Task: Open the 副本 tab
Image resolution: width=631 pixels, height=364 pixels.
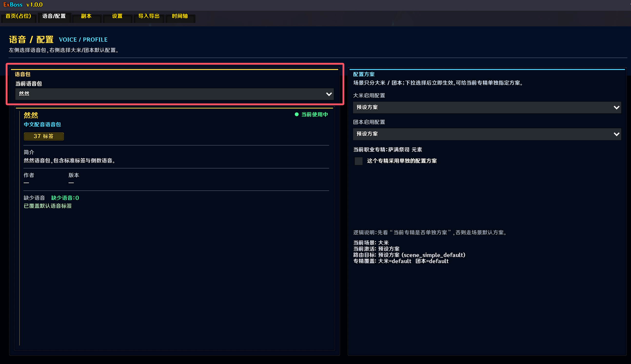Action: [86, 16]
